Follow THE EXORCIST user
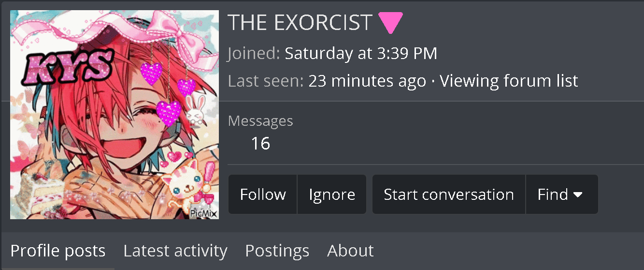The height and width of the screenshot is (270, 644). 263,195
